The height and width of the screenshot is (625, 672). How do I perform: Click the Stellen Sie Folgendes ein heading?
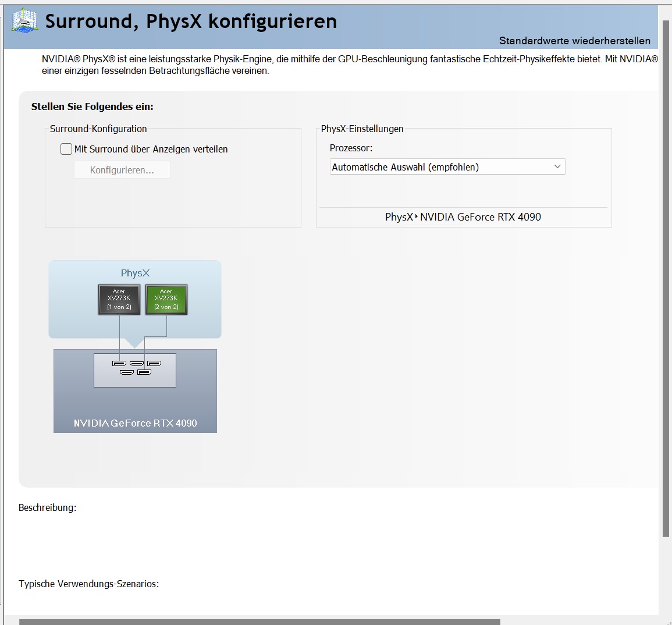pos(92,106)
